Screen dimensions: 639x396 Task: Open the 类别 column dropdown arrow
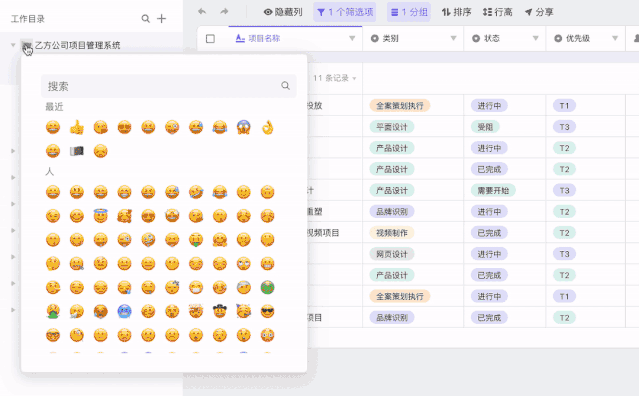tap(453, 38)
